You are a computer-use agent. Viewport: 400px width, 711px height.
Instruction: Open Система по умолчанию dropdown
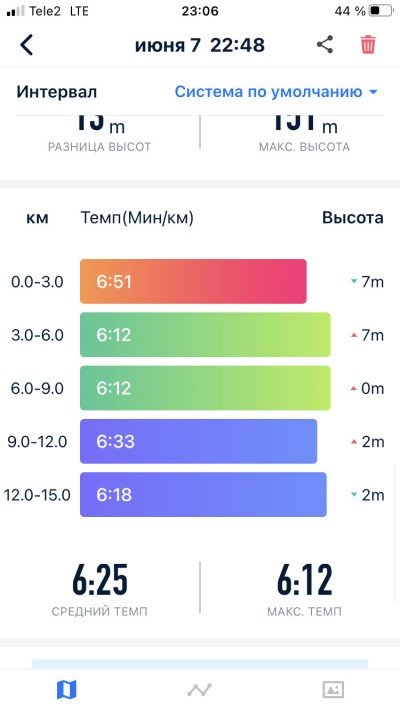pyautogui.click(x=276, y=92)
